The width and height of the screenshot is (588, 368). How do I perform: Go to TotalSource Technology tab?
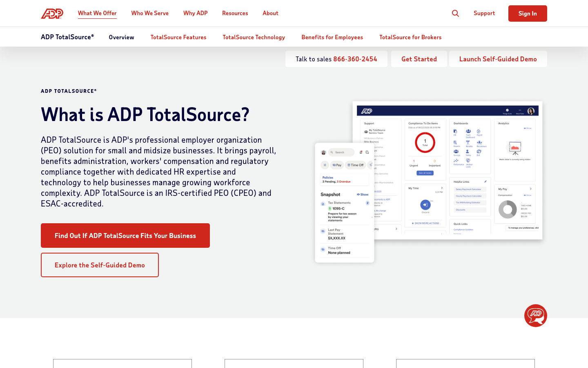254,37
